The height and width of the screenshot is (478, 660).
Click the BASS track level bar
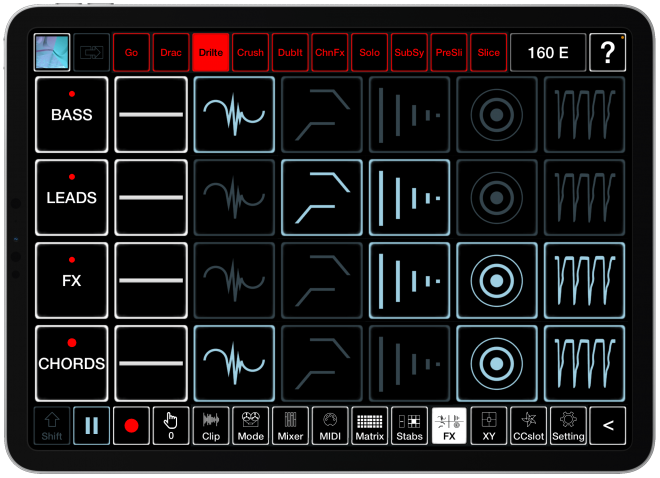(151, 115)
